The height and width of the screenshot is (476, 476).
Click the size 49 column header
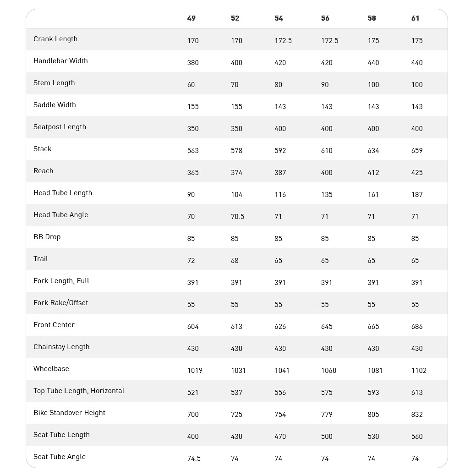tap(191, 18)
